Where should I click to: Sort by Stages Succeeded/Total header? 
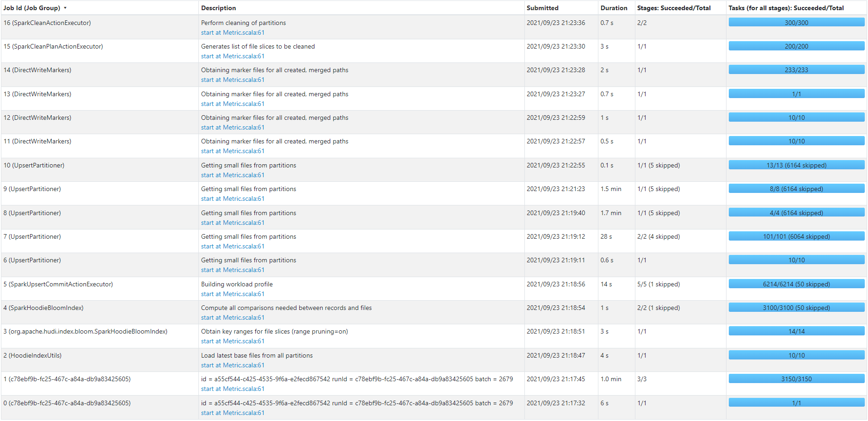tap(674, 8)
